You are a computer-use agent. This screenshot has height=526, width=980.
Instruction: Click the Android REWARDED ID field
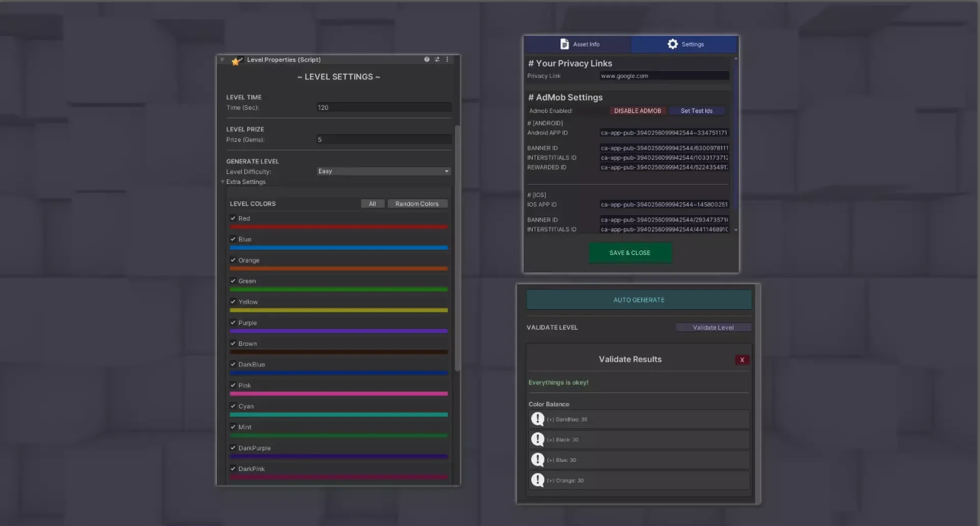[x=664, y=167]
